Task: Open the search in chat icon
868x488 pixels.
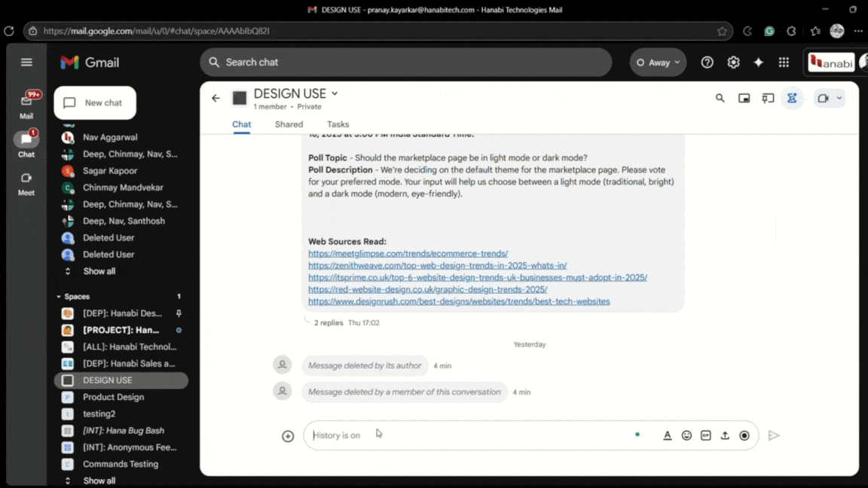Action: coord(720,98)
